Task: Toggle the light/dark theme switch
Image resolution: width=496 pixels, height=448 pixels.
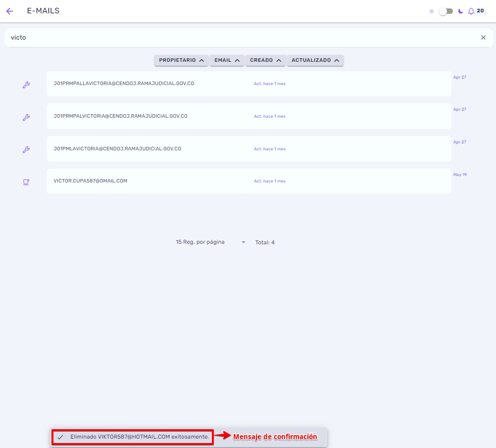Action: pos(446,11)
